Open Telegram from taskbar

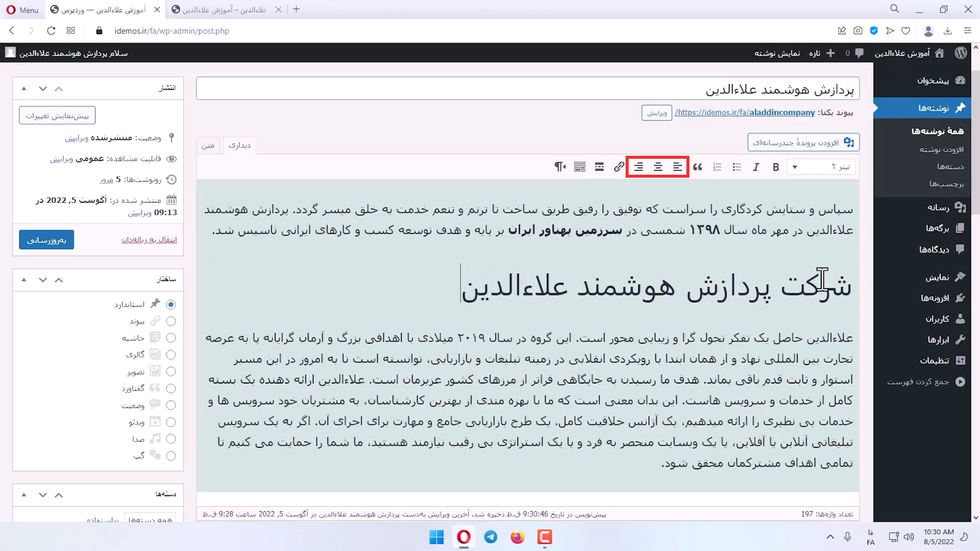point(491,537)
